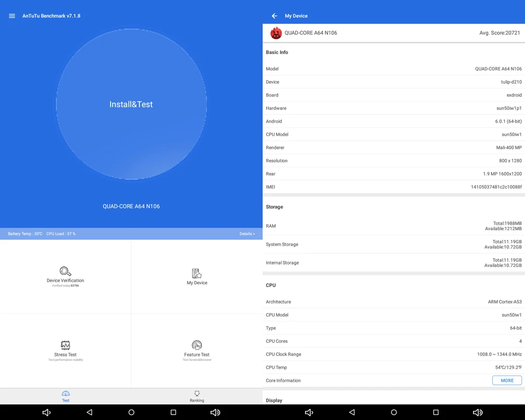The image size is (525, 420).
Task: Tap Android back triangle in left navigation bar
Action: coord(89,412)
